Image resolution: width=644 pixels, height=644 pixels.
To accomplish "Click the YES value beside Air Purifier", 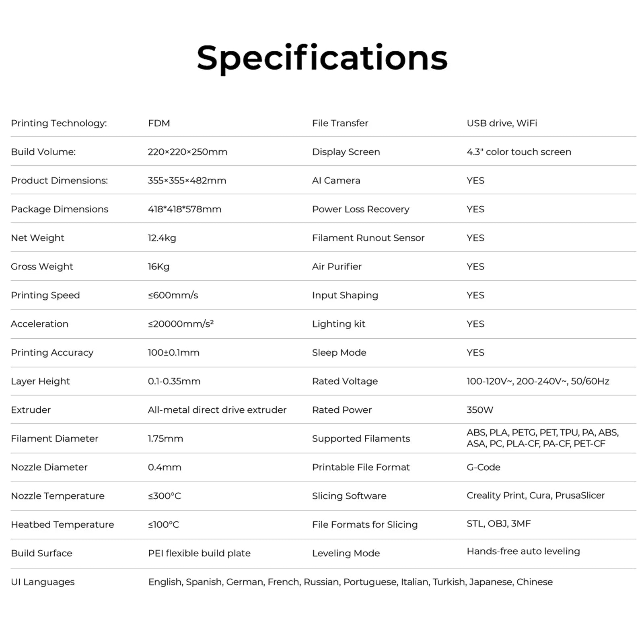I will [475, 267].
